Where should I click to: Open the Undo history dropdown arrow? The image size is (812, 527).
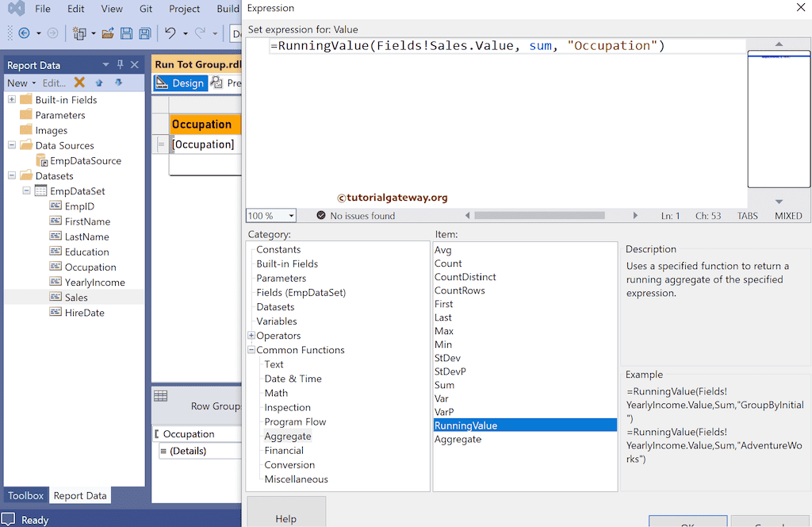point(184,33)
